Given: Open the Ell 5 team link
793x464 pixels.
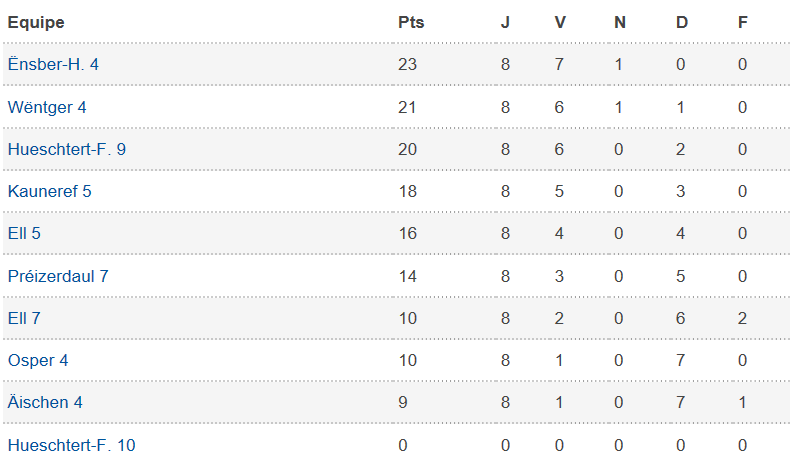Looking at the screenshot, I should (24, 233).
